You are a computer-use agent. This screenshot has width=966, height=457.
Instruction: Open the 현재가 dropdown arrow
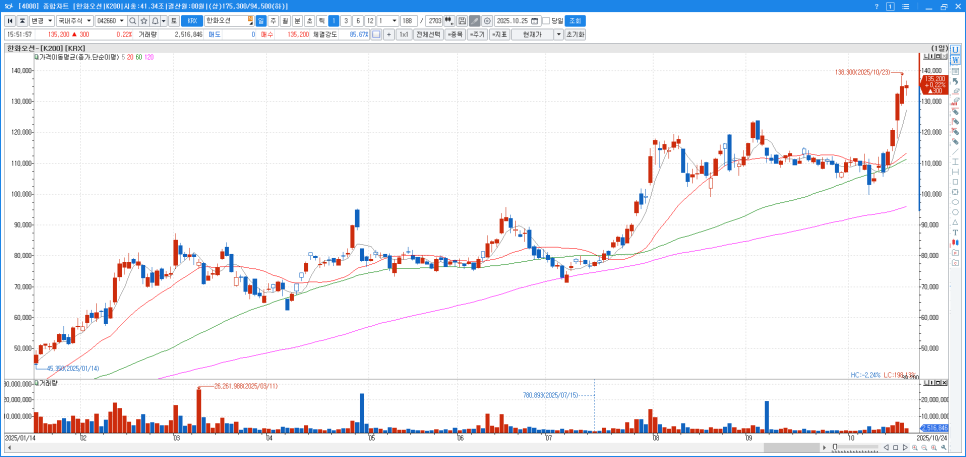click(x=559, y=34)
